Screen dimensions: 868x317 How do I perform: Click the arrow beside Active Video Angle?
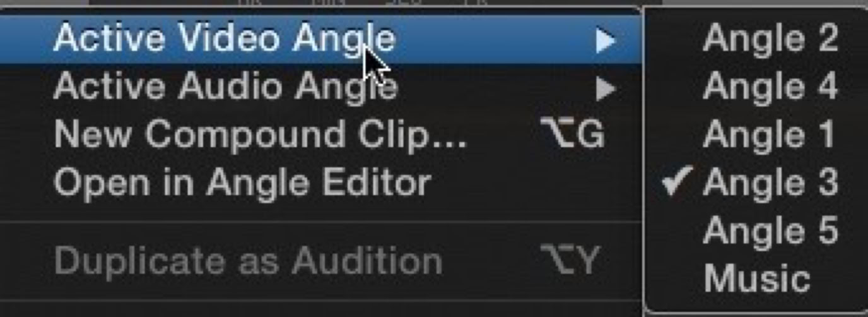click(x=606, y=41)
